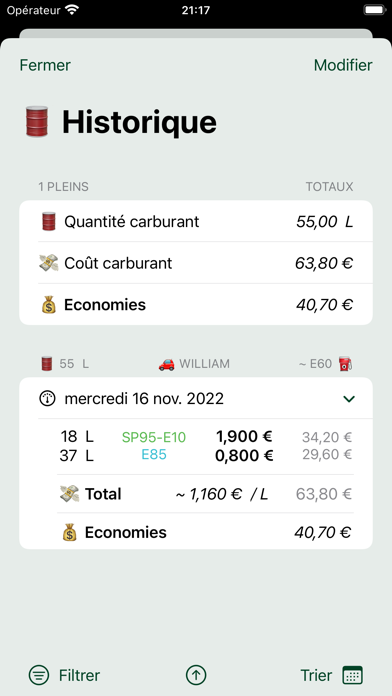392x696 pixels.
Task: Click the mercredi 16 nov. 2022 row
Action: click(x=196, y=399)
